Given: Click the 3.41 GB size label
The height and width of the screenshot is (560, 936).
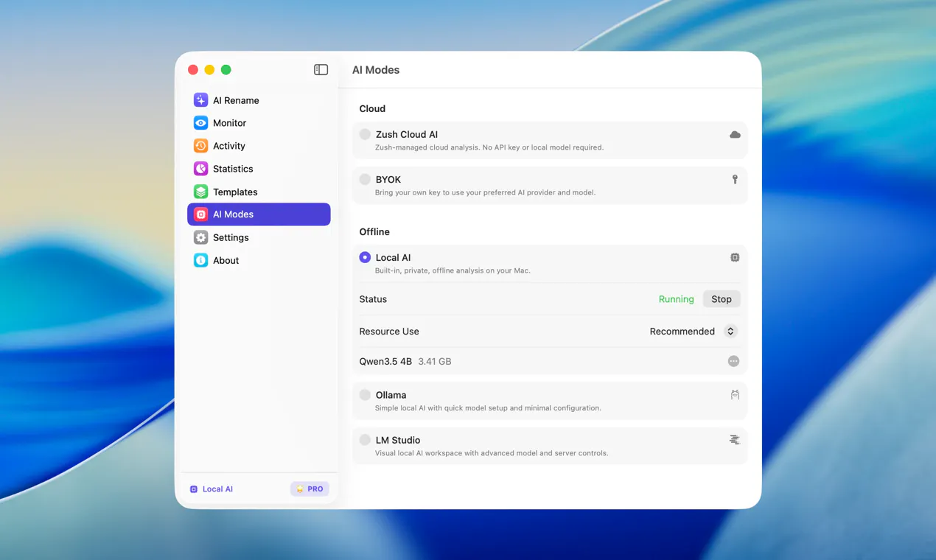Looking at the screenshot, I should 435,361.
